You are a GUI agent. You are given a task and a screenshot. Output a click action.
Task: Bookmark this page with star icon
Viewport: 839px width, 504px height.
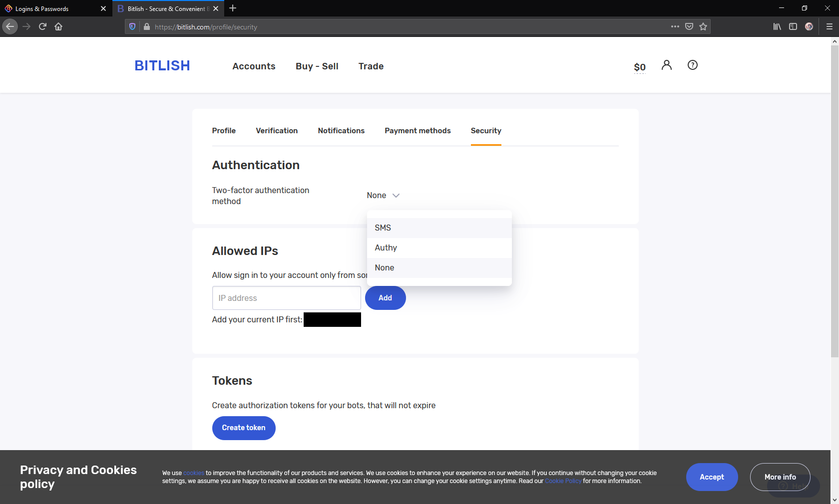(x=703, y=26)
